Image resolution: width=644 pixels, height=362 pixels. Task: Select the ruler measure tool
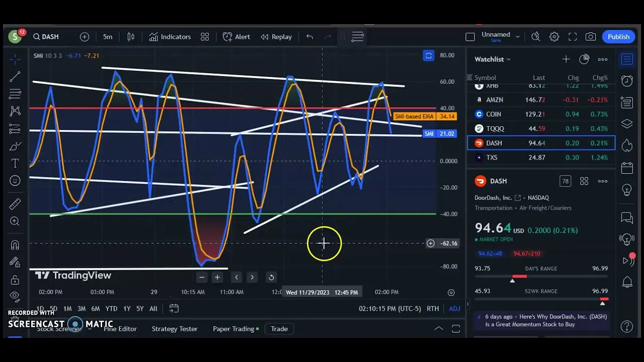click(x=15, y=204)
